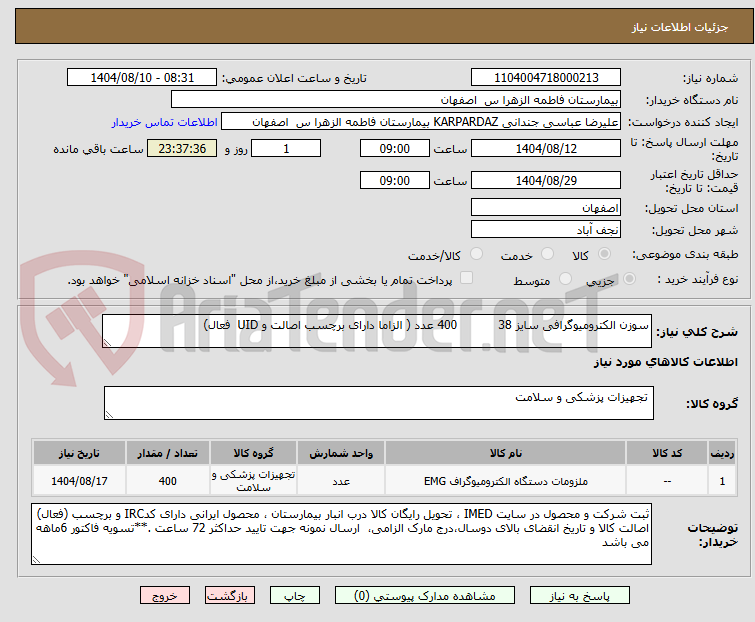Click the توضیحات خریدار notes box
The image size is (755, 622).
(x=341, y=534)
